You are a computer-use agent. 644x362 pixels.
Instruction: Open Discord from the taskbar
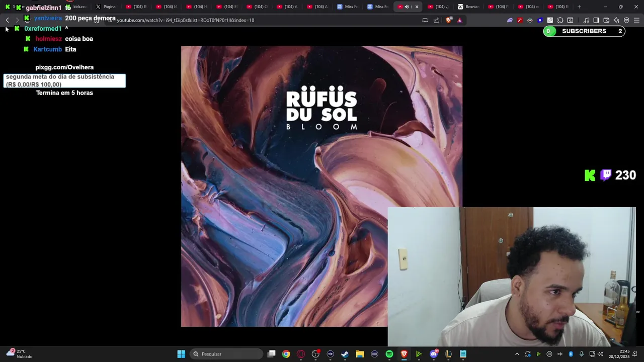[x=434, y=354]
